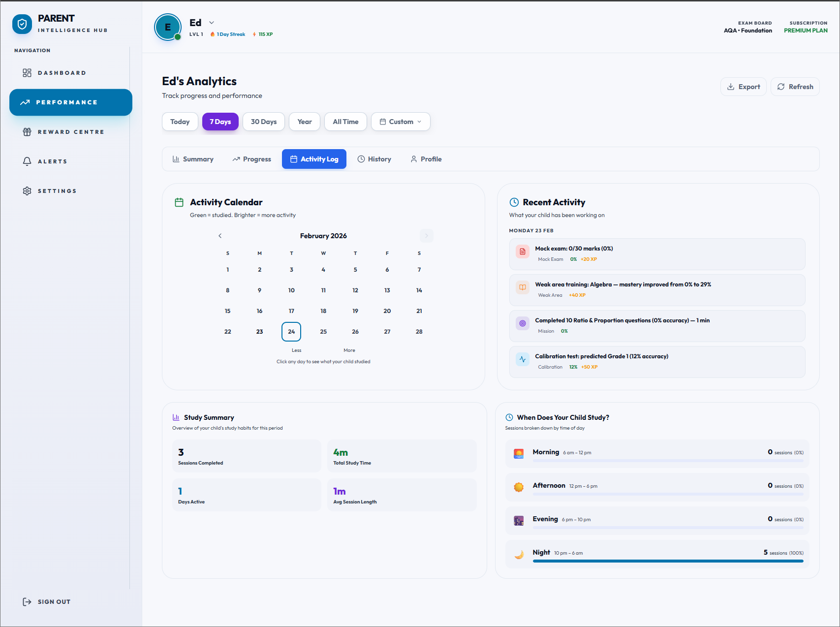Click the Dashboard grid icon in sidebar
This screenshot has height=627, width=840.
tap(27, 73)
